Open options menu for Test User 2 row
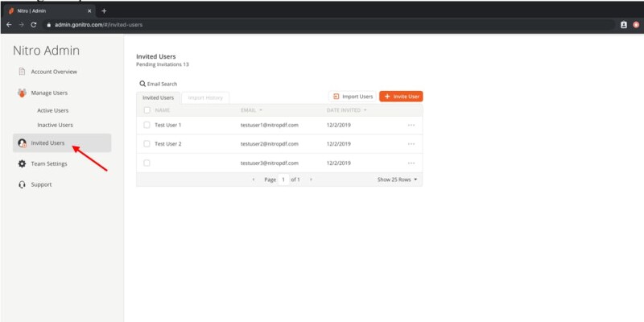The height and width of the screenshot is (322, 644). (x=411, y=144)
